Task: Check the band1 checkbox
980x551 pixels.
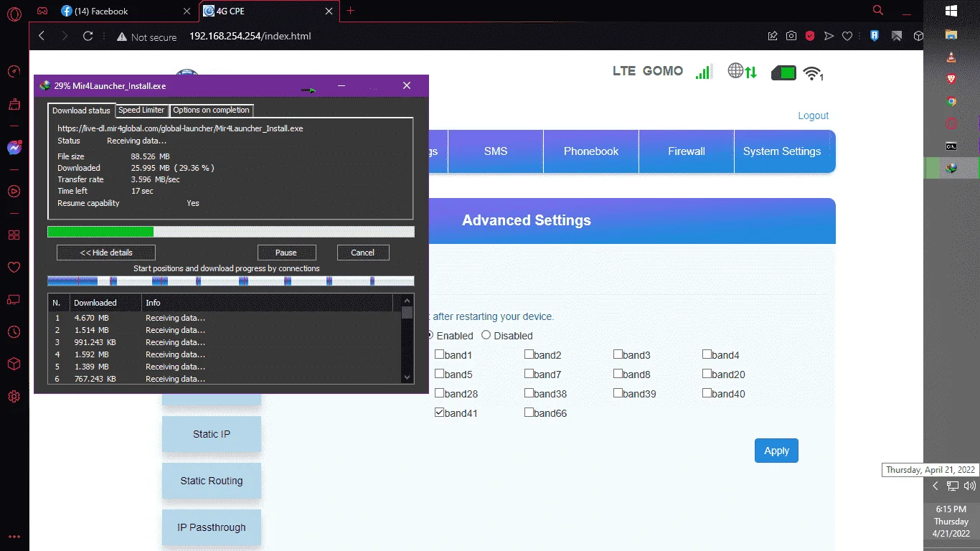Action: click(439, 354)
